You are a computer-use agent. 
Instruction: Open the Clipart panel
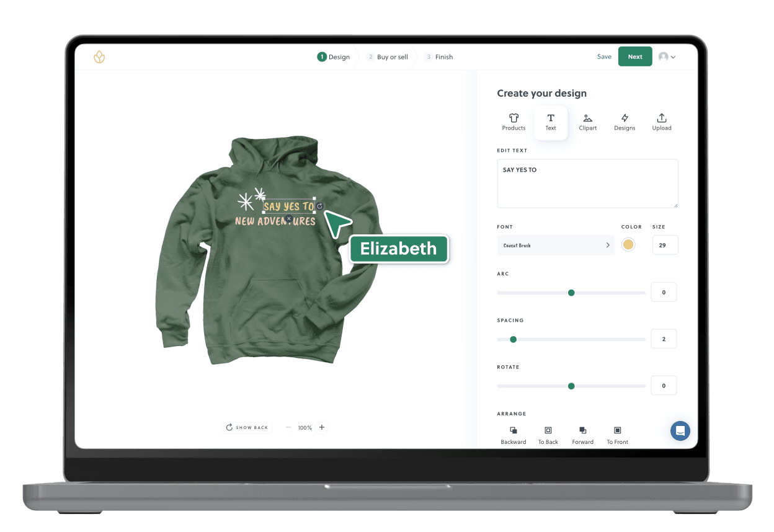tap(587, 122)
